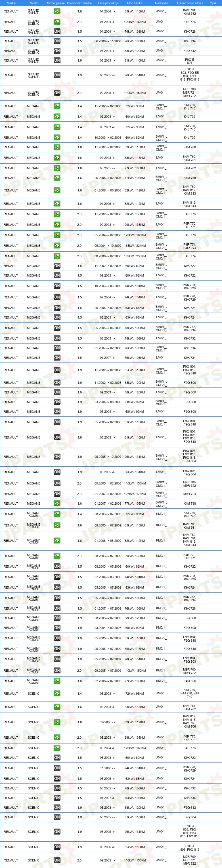Click the Moc silnika column header
222x868 pixels.
tap(135, 3)
